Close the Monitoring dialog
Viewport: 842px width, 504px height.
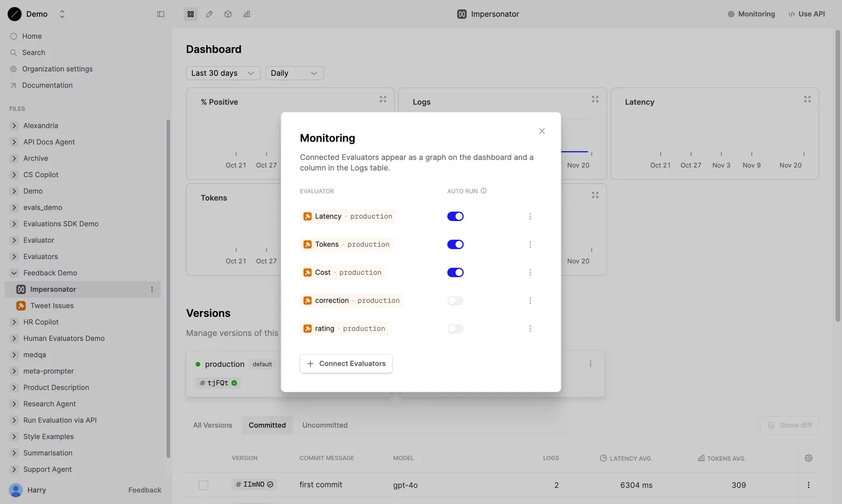[x=542, y=131]
